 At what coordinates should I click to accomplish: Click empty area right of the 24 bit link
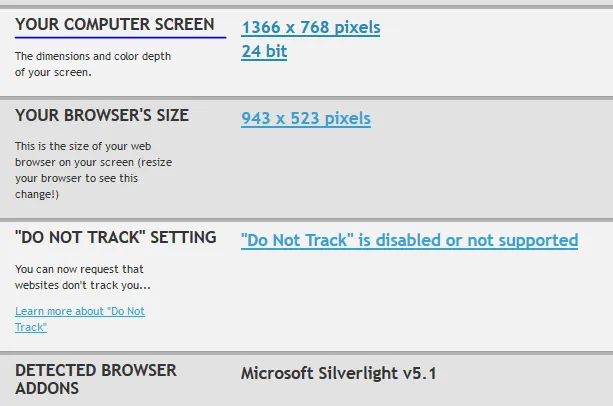click(450, 51)
